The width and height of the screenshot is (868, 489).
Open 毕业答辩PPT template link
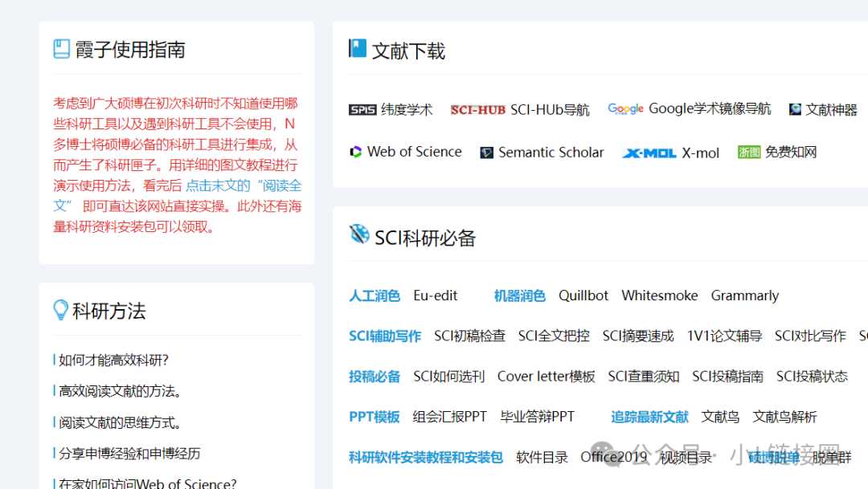point(537,417)
